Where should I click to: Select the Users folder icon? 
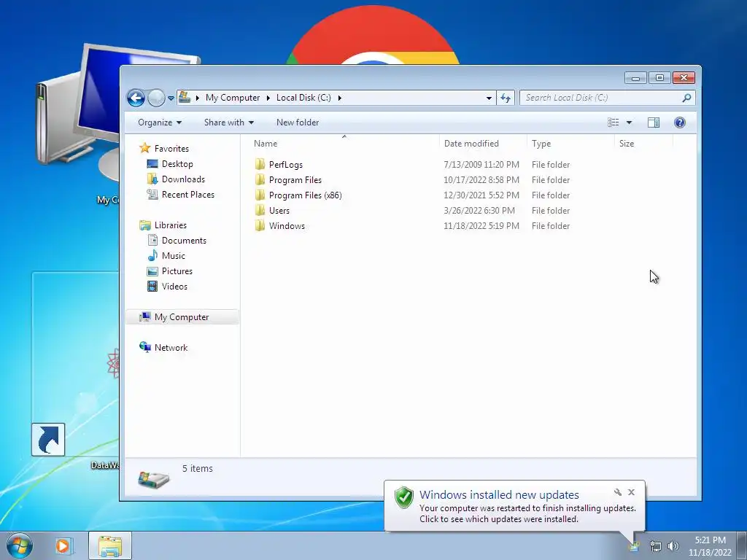(x=260, y=210)
